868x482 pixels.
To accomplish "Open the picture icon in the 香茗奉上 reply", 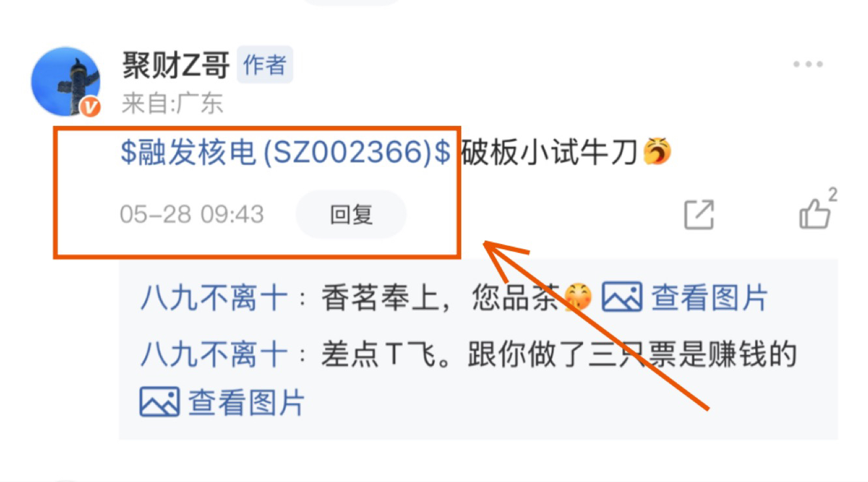I will (621, 297).
